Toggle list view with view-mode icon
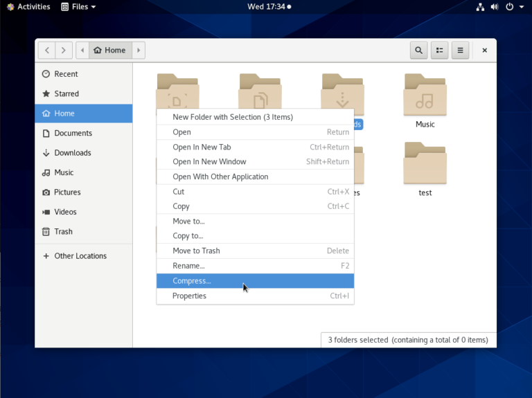Viewport: 532px width, 398px height. (439, 50)
